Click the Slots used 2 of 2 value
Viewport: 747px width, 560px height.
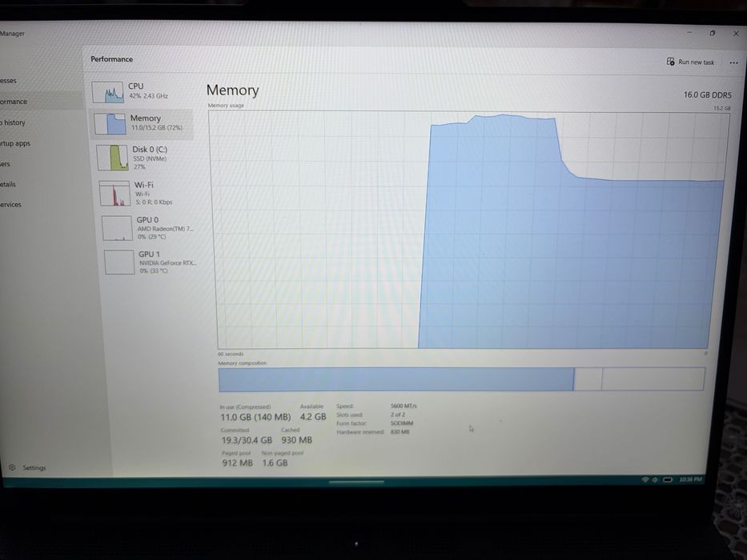click(x=398, y=414)
